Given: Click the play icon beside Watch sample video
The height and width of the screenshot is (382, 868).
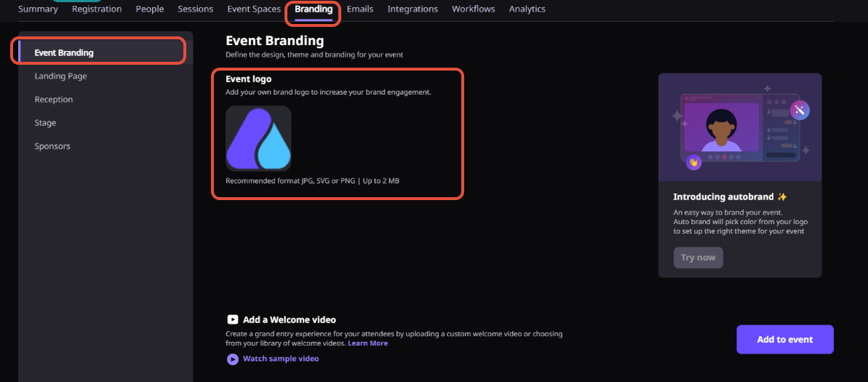Looking at the screenshot, I should coord(233,359).
